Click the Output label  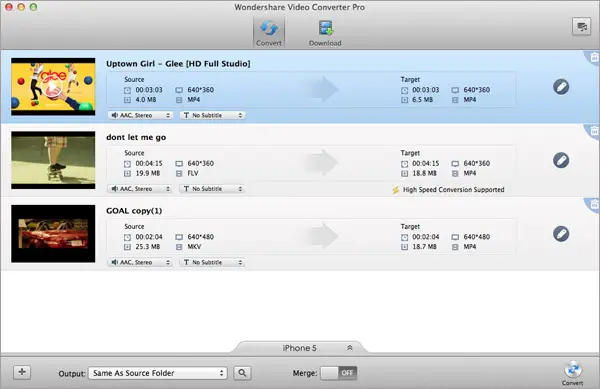pos(72,374)
